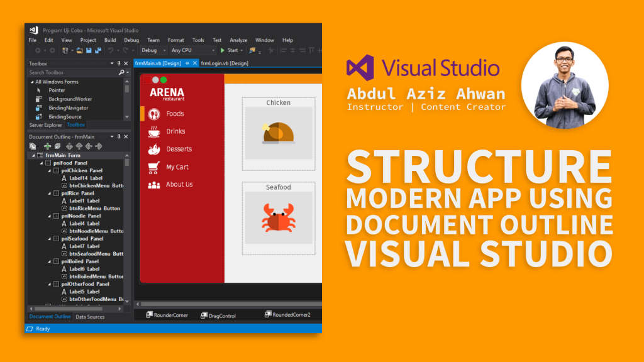Collapse the pnlChicken Panel node
Viewport: 644px width, 362px height.
50,171
